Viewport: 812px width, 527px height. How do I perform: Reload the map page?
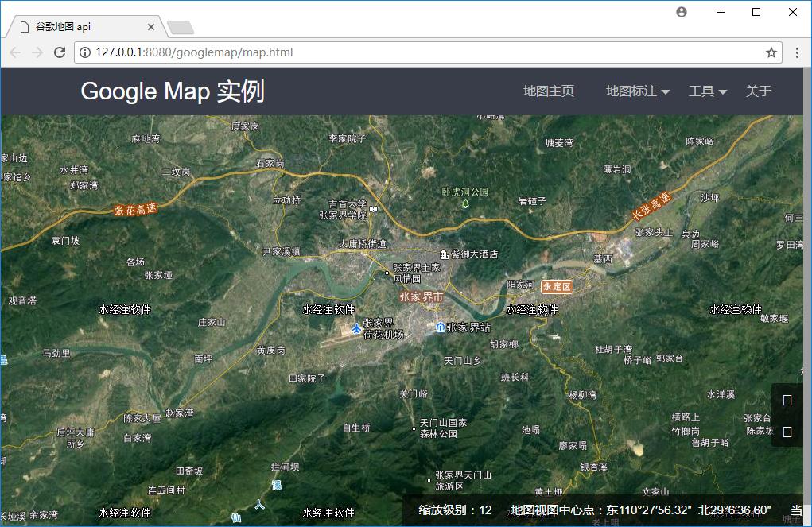pyautogui.click(x=60, y=52)
